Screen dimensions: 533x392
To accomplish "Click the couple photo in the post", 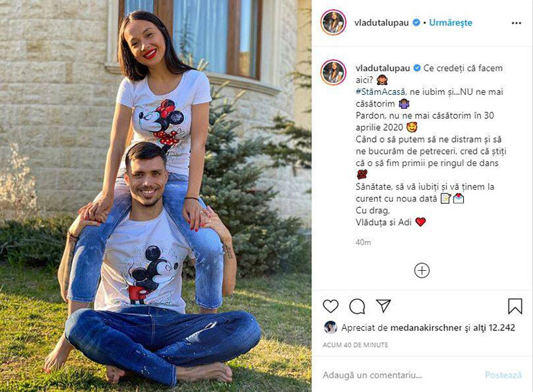I will point(156,196).
